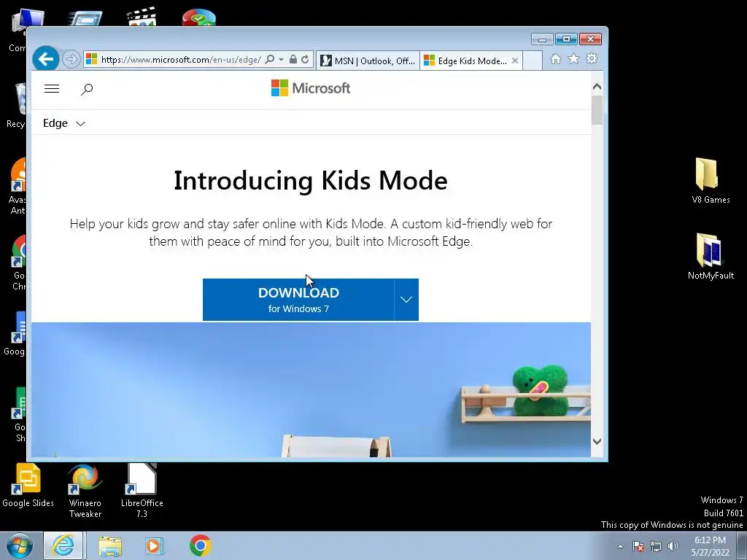The image size is (747, 560).
Task: Show hidden system tray icons
Action: (x=620, y=546)
